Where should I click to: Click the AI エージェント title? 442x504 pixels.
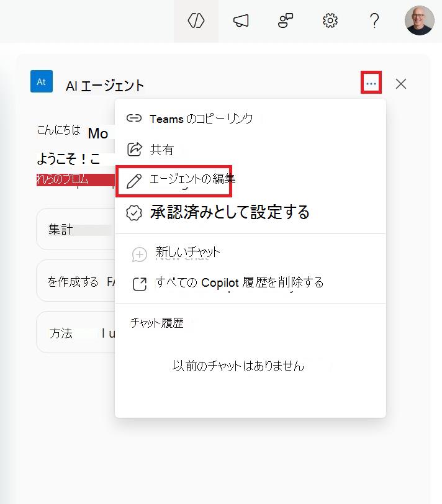pos(105,86)
